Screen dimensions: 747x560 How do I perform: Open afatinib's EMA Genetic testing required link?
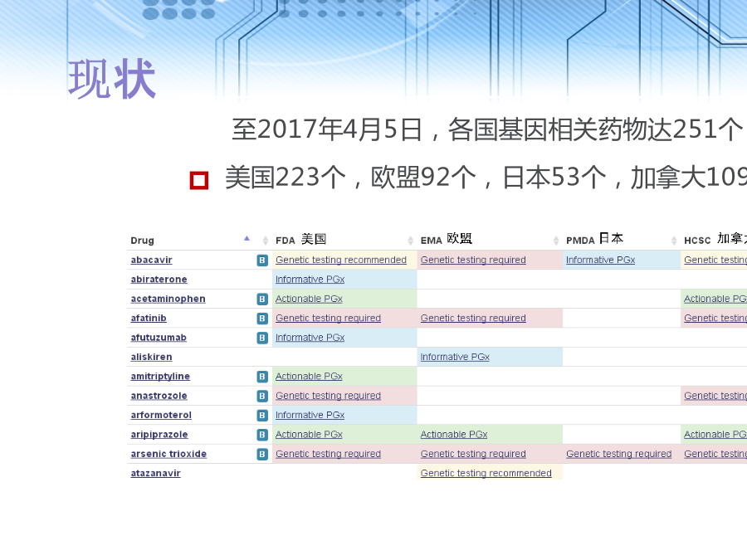[473, 318]
